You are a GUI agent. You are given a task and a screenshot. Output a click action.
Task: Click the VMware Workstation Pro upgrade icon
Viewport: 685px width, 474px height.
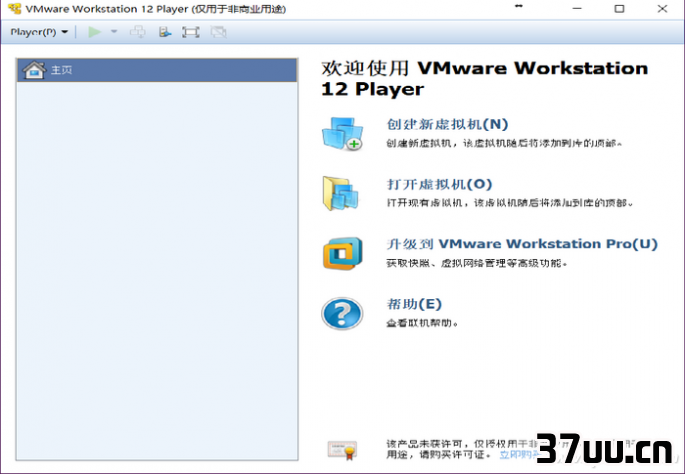(x=342, y=253)
